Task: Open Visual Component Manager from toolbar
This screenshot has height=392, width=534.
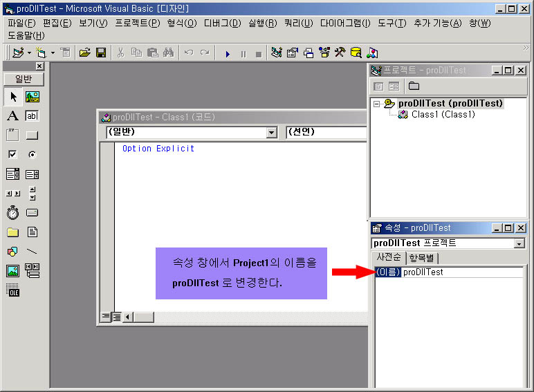Action: (x=372, y=53)
